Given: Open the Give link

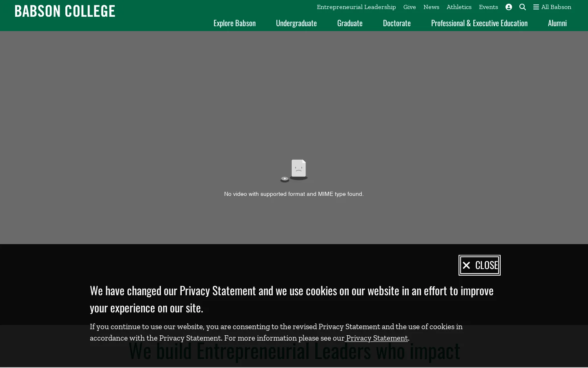Looking at the screenshot, I should click(410, 7).
